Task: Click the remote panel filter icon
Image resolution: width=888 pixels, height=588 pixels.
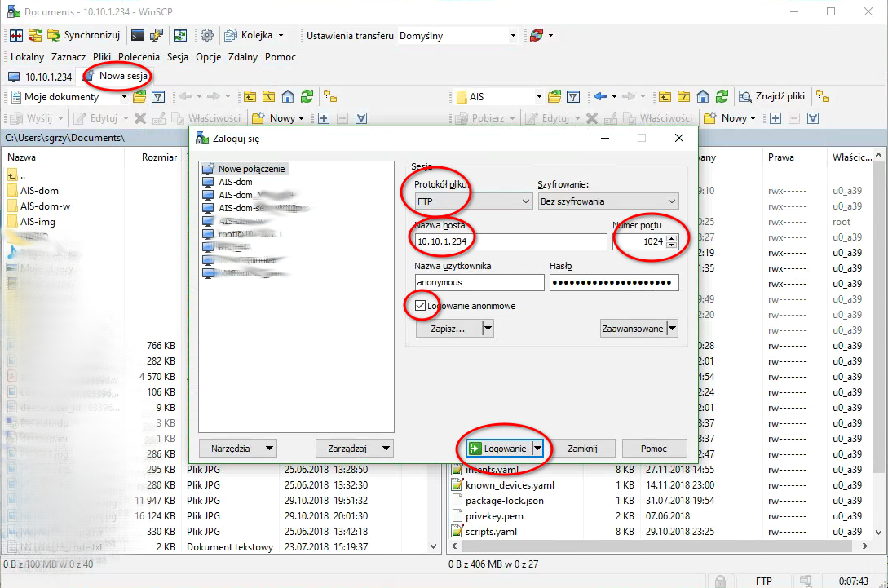Action: coord(573,97)
